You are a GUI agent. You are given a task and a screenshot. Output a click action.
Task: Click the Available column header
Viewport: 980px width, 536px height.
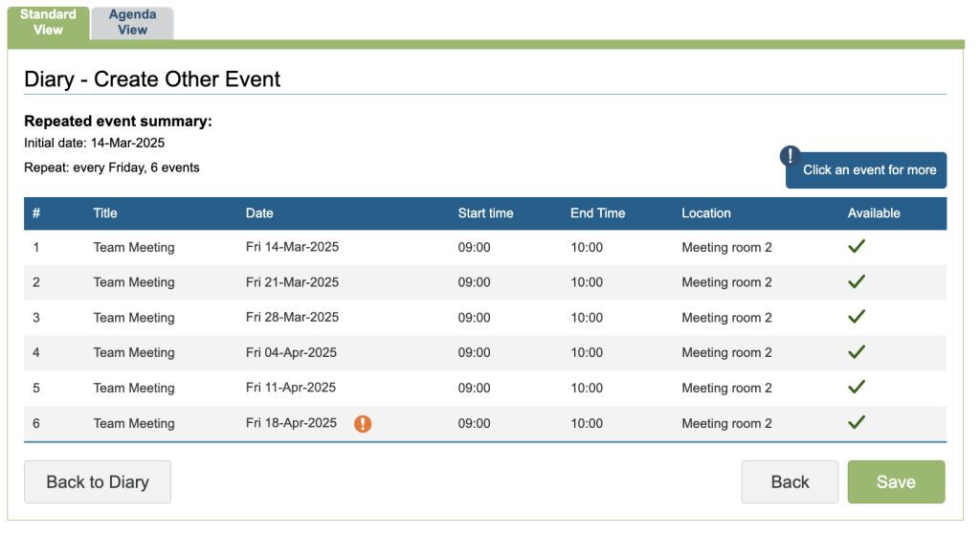(x=874, y=213)
